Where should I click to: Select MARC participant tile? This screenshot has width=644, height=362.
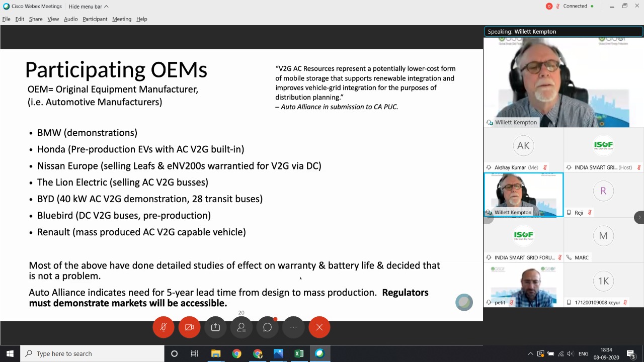pyautogui.click(x=604, y=240)
